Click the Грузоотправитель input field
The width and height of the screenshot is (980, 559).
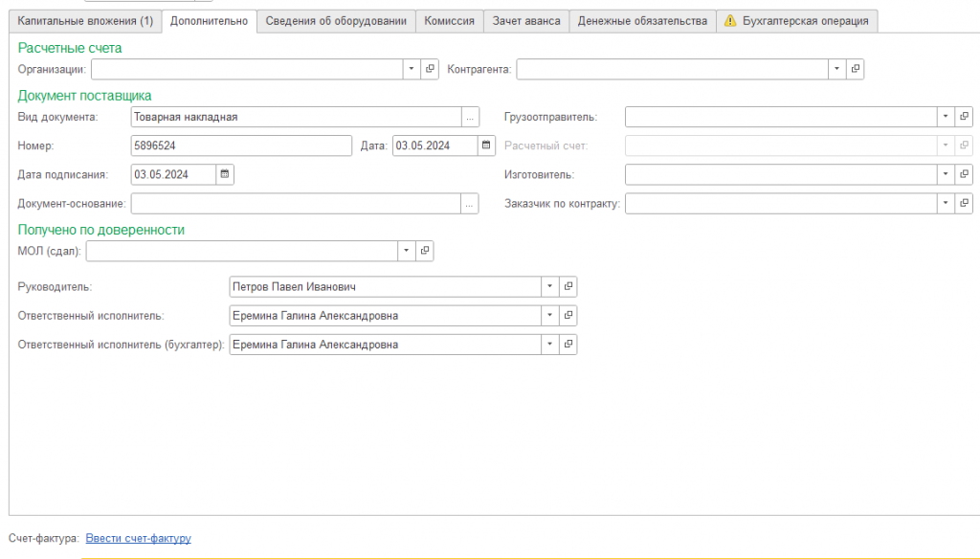[x=781, y=117]
